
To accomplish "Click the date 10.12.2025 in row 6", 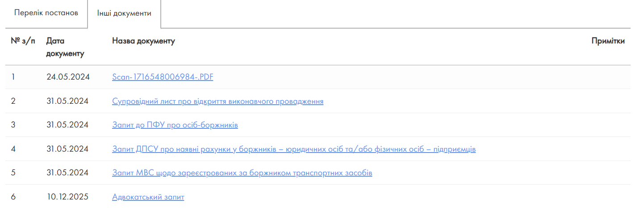I will pyautogui.click(x=67, y=197).
